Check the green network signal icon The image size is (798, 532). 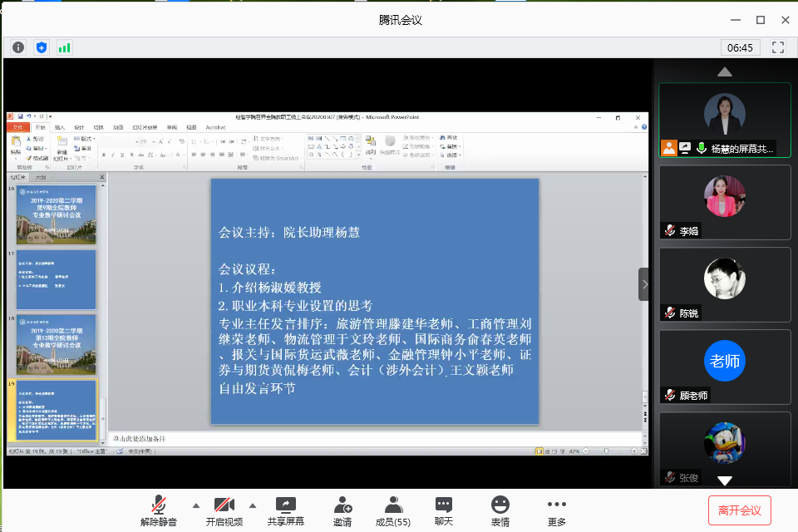pyautogui.click(x=64, y=47)
